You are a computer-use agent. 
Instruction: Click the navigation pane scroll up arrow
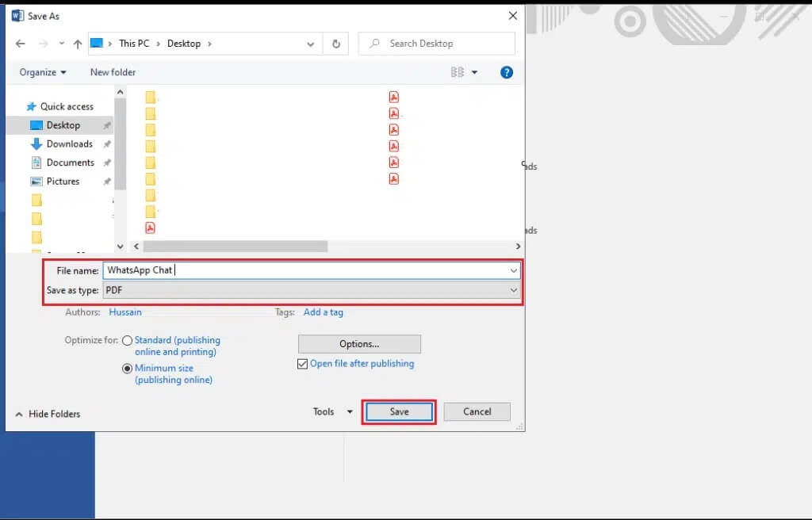tap(121, 92)
